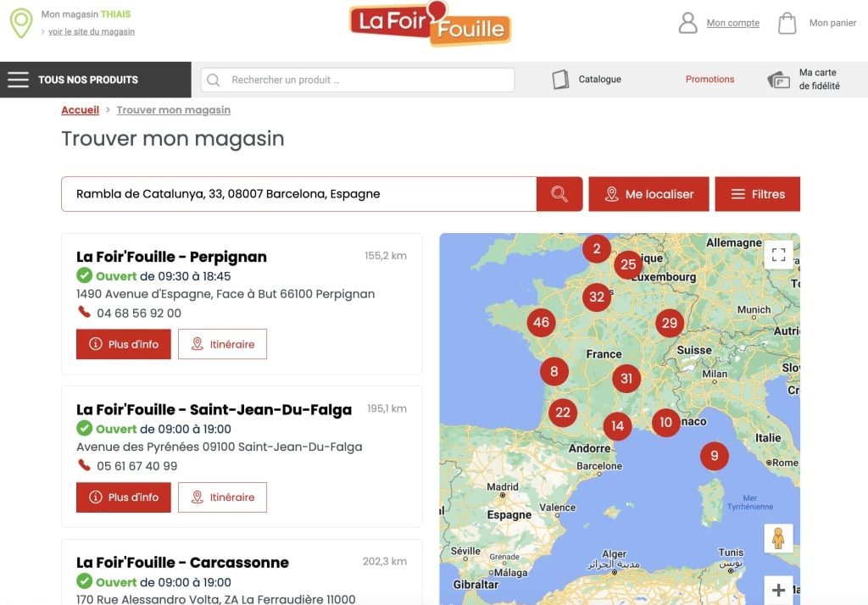
Task: Click the shopping bag cart icon
Action: coord(787,23)
